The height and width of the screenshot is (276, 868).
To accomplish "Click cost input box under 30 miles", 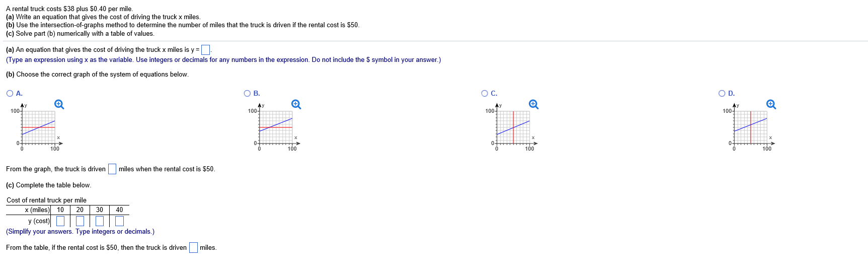I will [x=100, y=221].
